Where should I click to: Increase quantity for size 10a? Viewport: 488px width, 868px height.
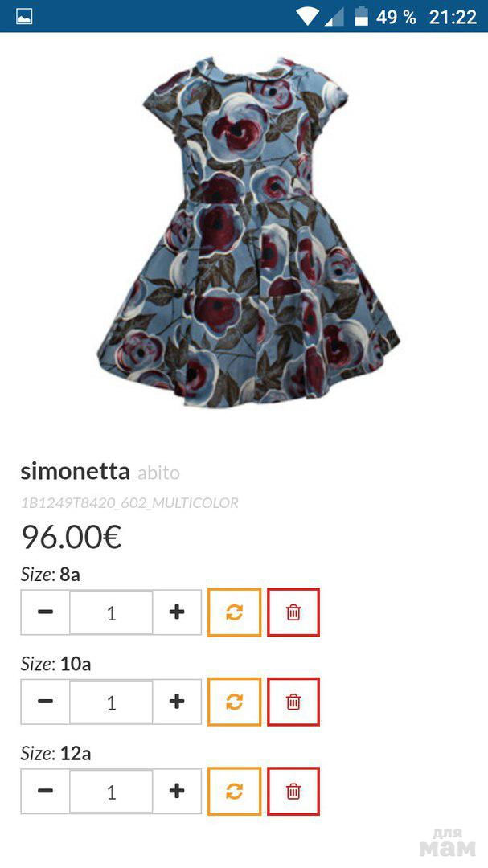pos(177,702)
